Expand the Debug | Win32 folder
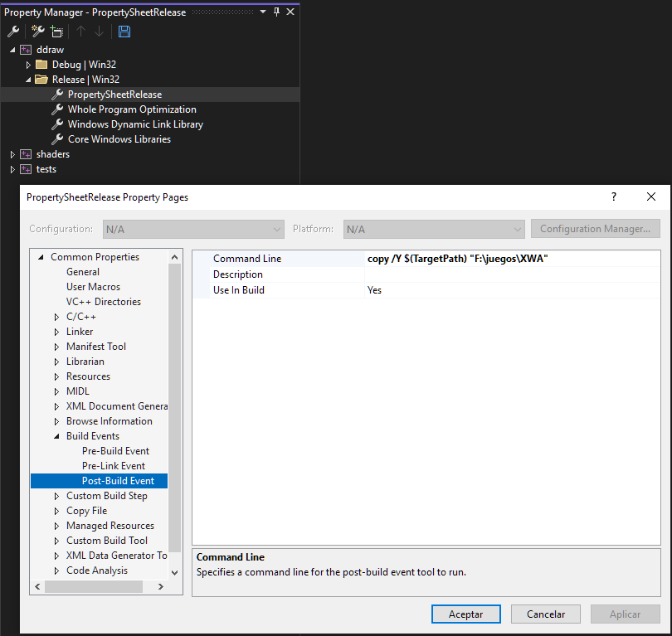 pos(28,66)
